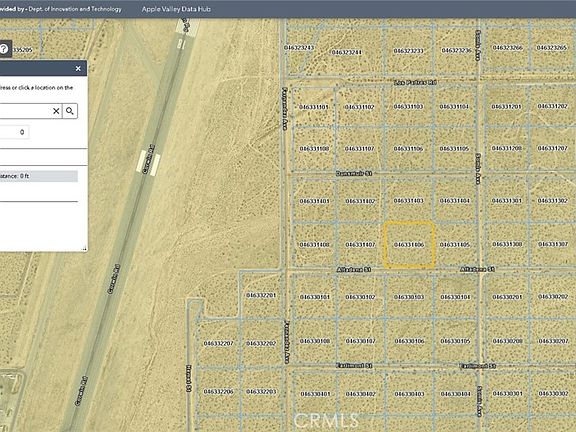Viewport: 576px width, 432px height.
Task: Select the Distance: 0 ft result bar
Action: [39, 176]
